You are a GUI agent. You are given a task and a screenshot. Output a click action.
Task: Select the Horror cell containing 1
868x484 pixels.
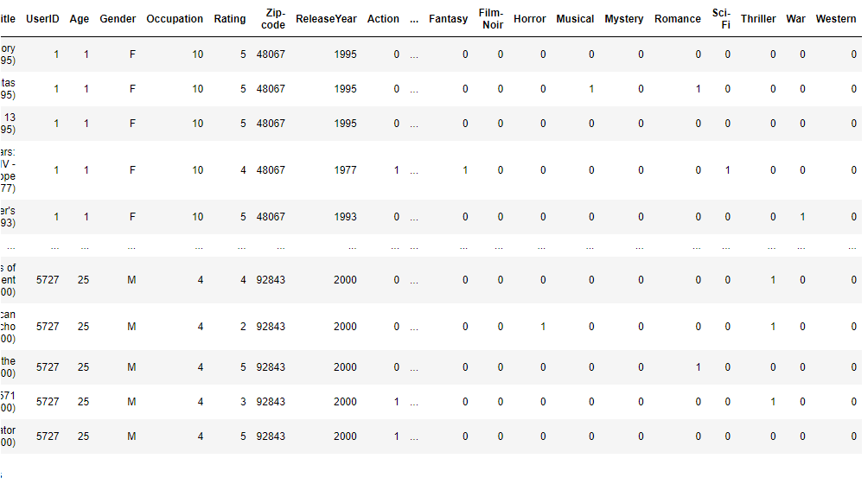[543, 327]
